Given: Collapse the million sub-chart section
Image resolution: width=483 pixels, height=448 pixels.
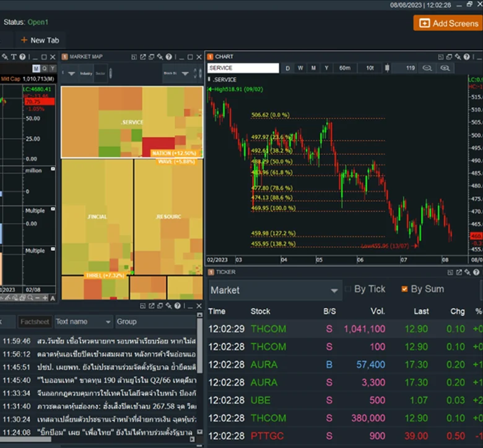Looking at the screenshot, I should coord(53,169).
